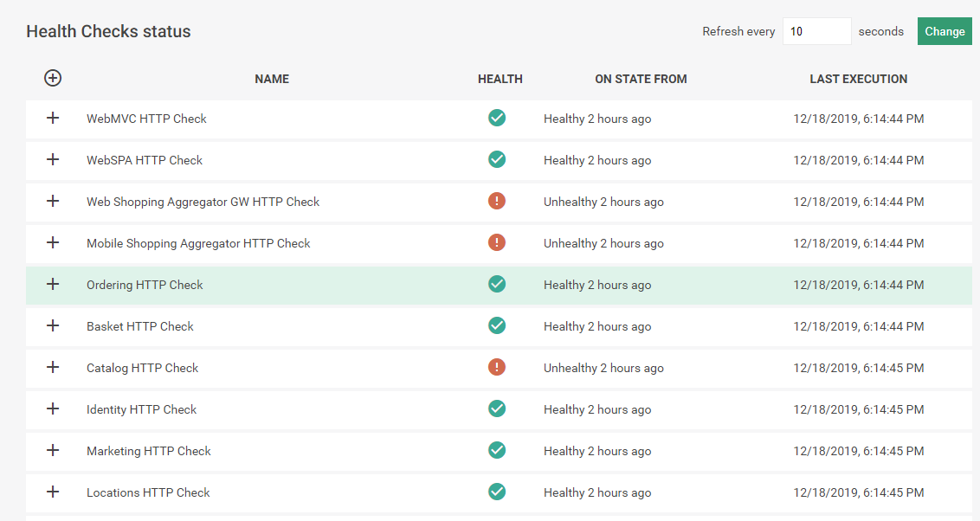
Task: Click healthy checkmark icon for Locations
Action: tap(497, 492)
